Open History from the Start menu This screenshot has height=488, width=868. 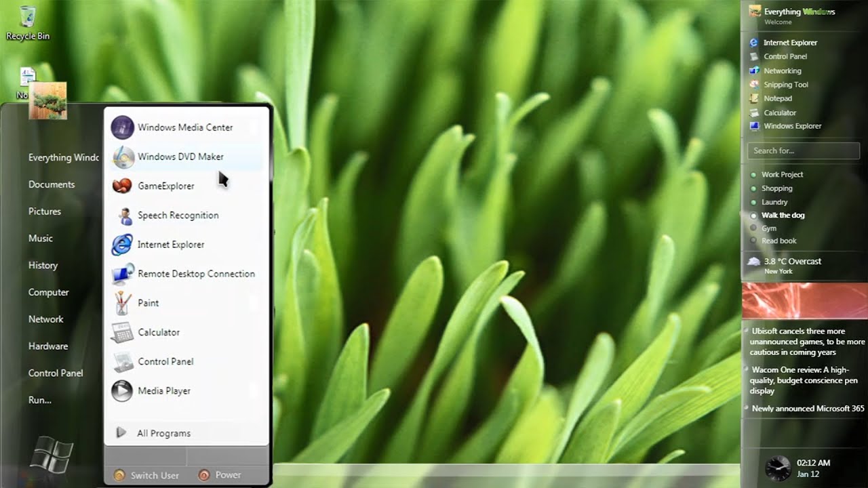[43, 266]
